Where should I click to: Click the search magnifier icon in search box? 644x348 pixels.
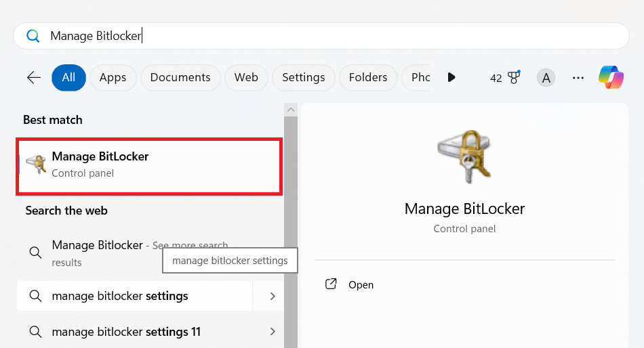pyautogui.click(x=33, y=36)
